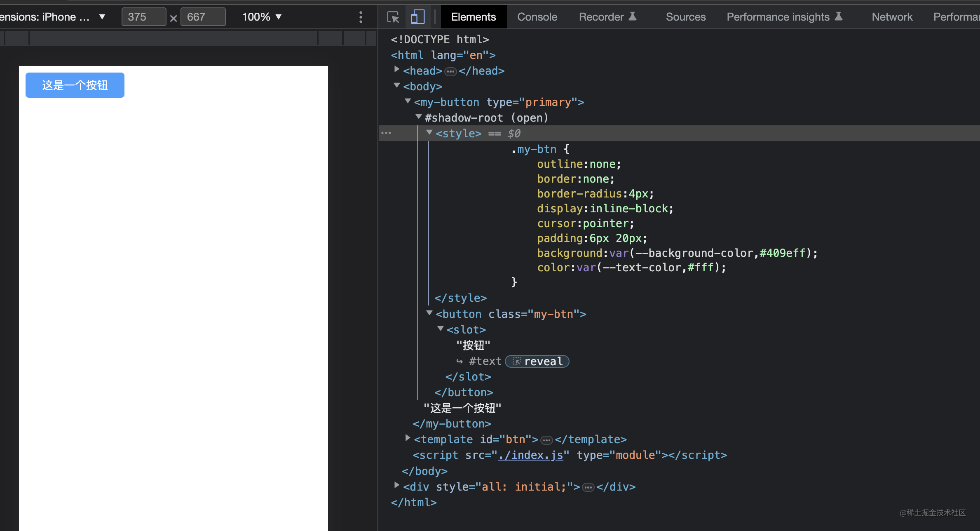This screenshot has width=980, height=531.
Task: Click the .my-btn selector text
Action: pyautogui.click(x=534, y=149)
